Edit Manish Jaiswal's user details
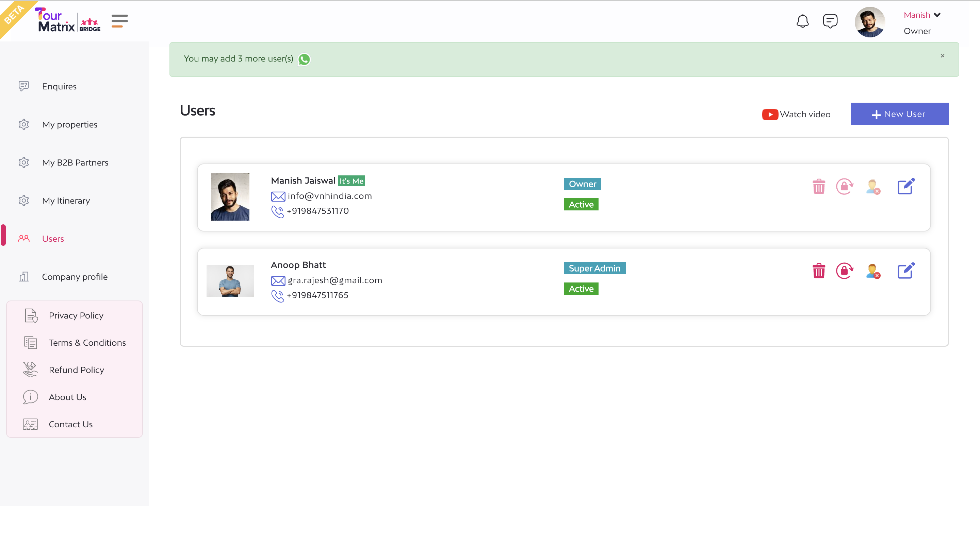The height and width of the screenshot is (533, 980). pyautogui.click(x=906, y=186)
